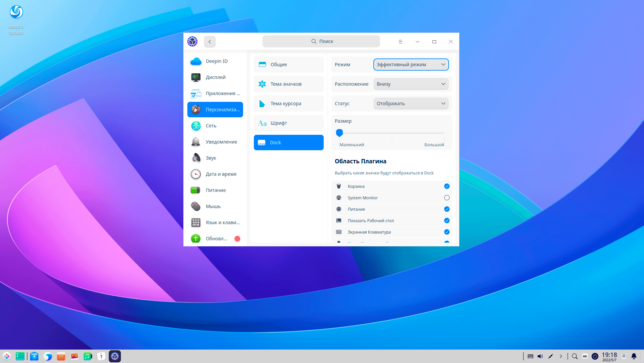Open the Уведомление settings page
Viewport: 644px width, 363px height.
(x=221, y=142)
